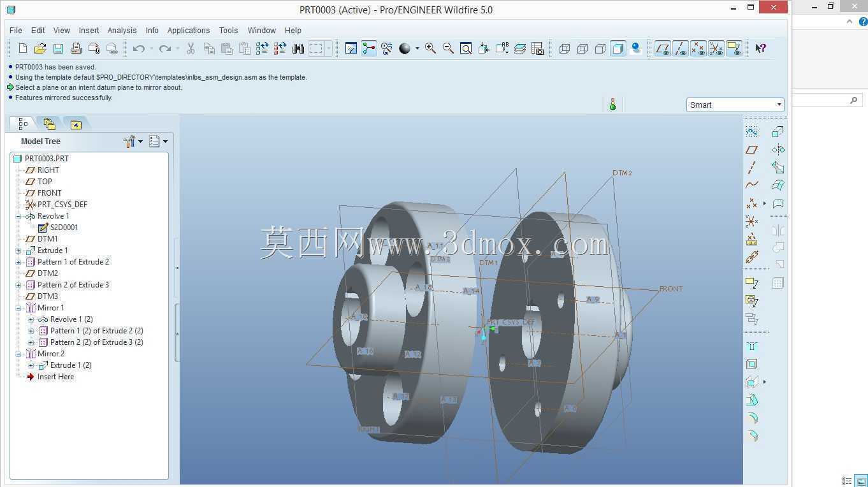Toggle datum axes display
The height and width of the screenshot is (487, 868).
[681, 48]
